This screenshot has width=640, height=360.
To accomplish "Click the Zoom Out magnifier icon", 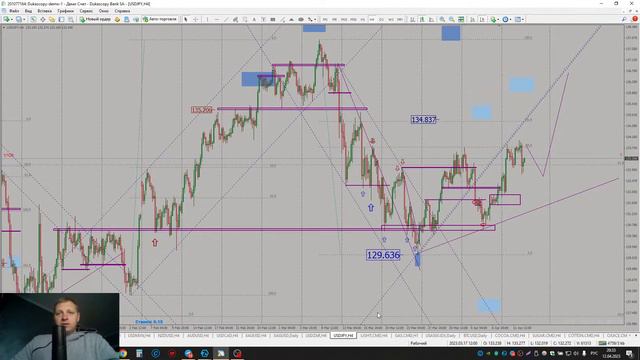I will [452, 19].
